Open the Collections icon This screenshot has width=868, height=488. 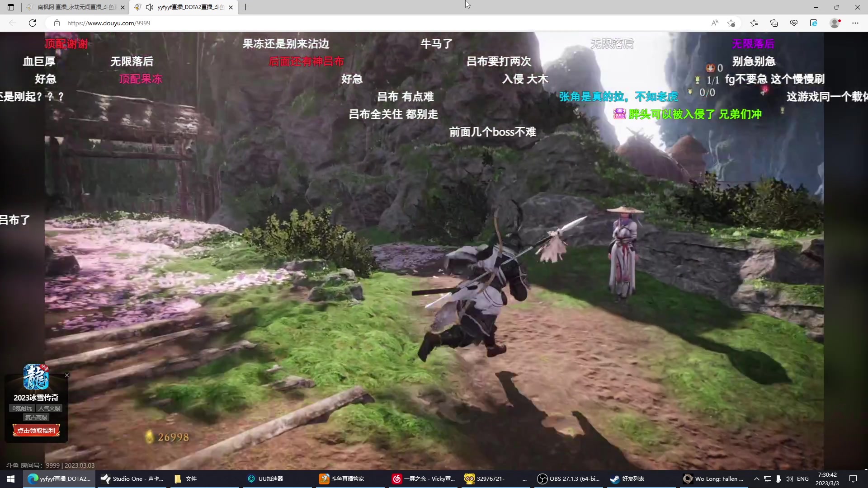point(774,23)
